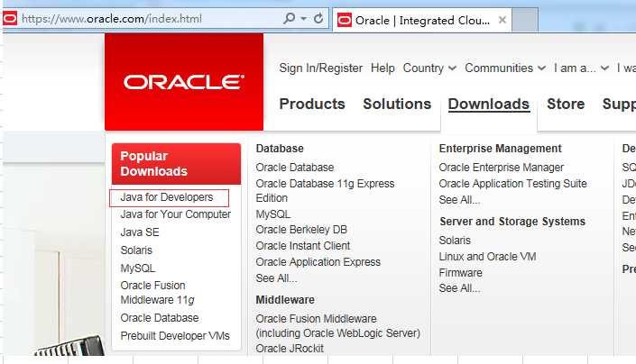This screenshot has width=636, height=364.
Task: Open Oracle Application Testing Suite
Action: pos(512,184)
